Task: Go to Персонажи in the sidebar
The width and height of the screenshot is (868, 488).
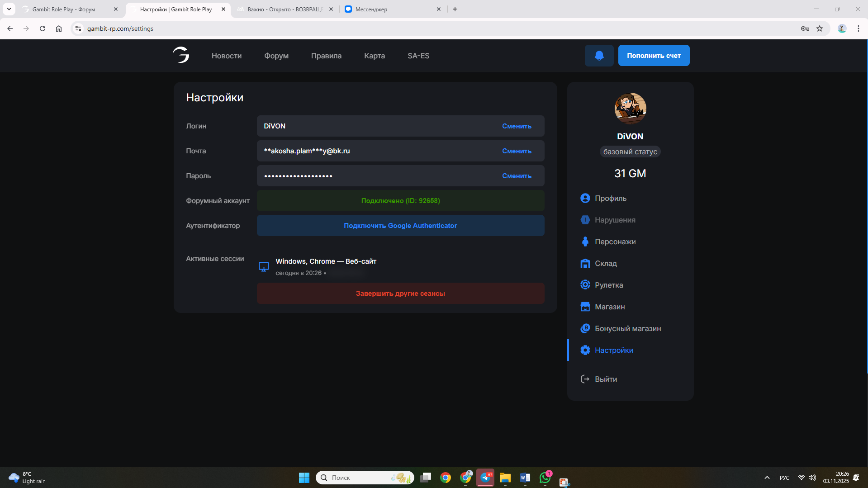Action: pos(615,242)
